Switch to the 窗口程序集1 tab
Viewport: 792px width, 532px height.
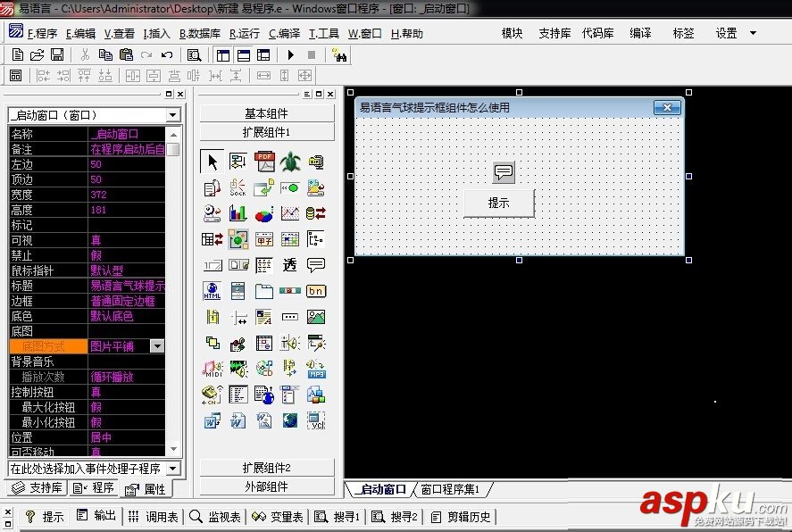coord(451,489)
